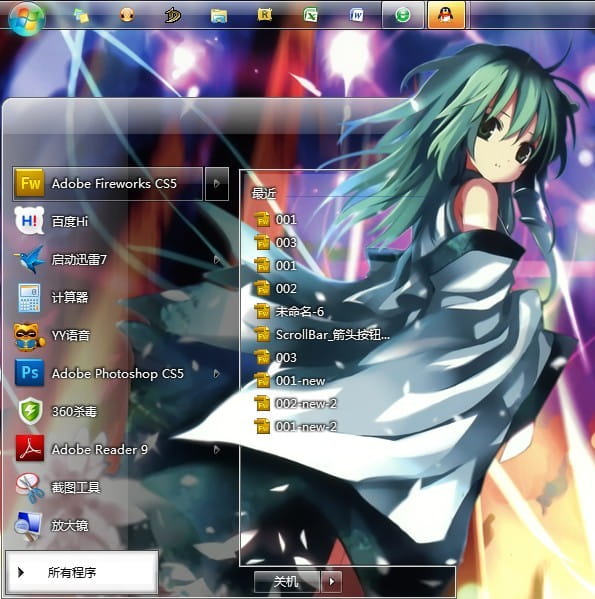
Task: Open recent file 001-new
Action: click(x=290, y=381)
